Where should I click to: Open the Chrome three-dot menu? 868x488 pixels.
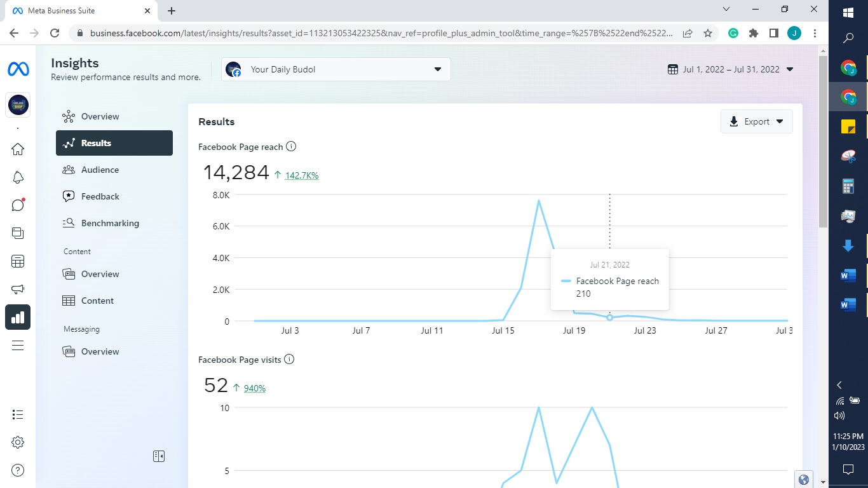click(x=815, y=33)
